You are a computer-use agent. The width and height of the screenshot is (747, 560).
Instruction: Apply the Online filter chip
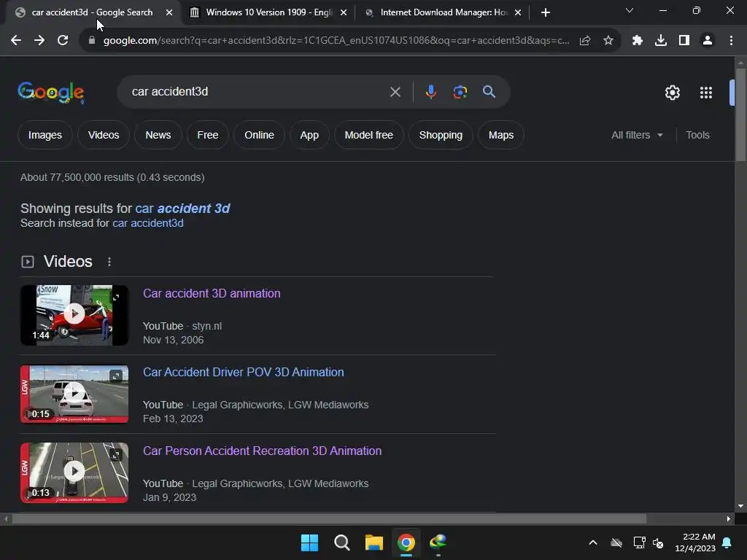(x=259, y=135)
